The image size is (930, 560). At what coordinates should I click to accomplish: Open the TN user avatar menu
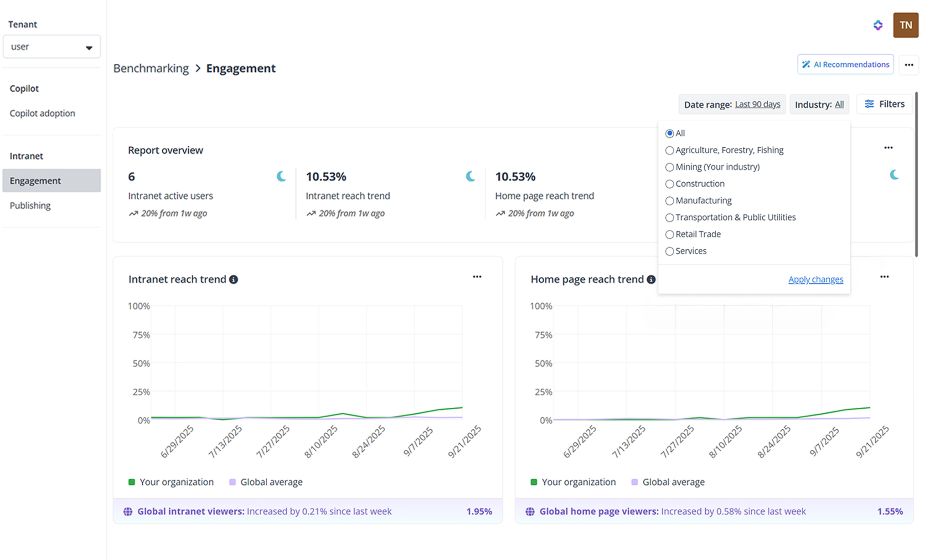pyautogui.click(x=905, y=25)
